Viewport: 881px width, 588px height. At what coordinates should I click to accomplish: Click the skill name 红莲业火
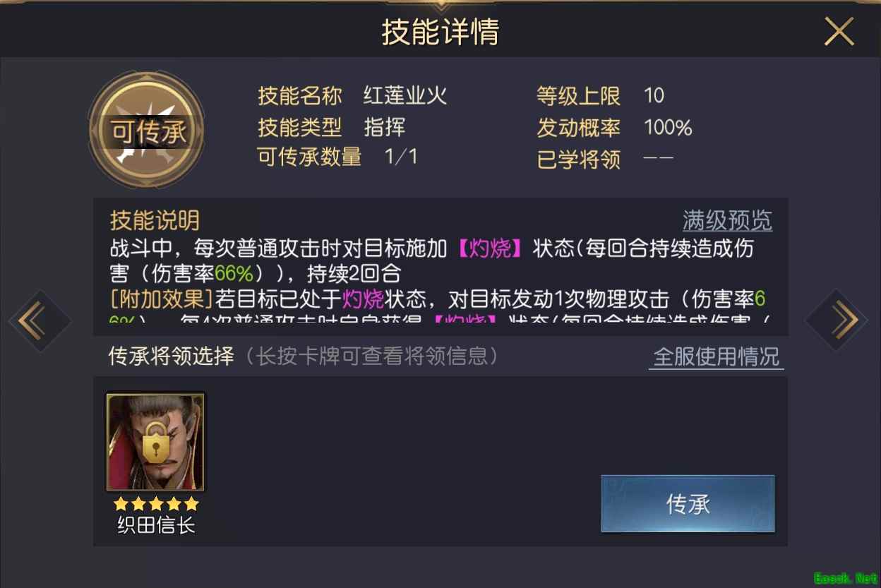405,95
